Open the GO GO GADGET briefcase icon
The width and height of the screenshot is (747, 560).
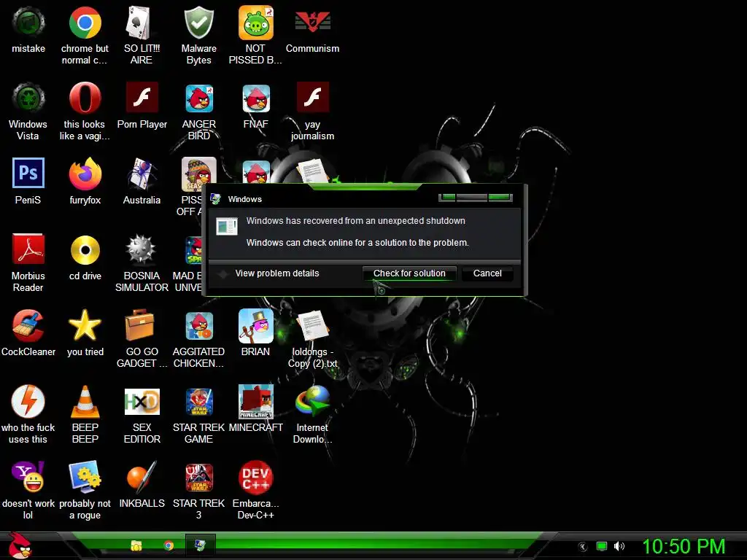point(139,326)
